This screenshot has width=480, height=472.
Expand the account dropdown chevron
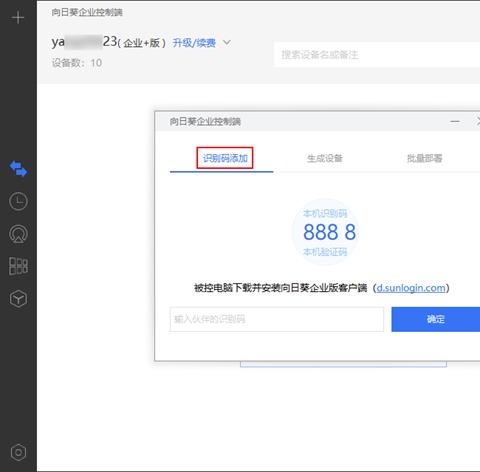[x=227, y=43]
